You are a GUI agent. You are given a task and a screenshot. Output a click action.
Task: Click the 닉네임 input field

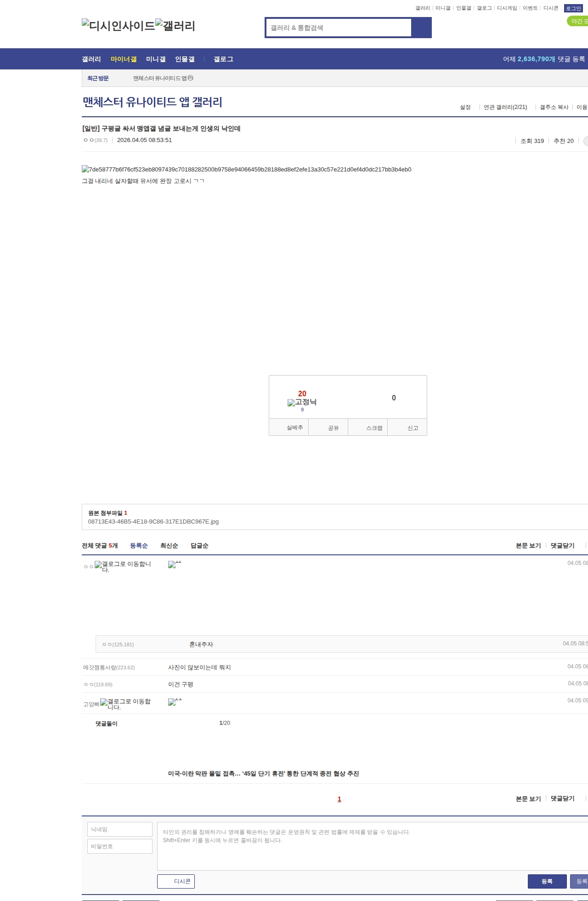point(119,829)
